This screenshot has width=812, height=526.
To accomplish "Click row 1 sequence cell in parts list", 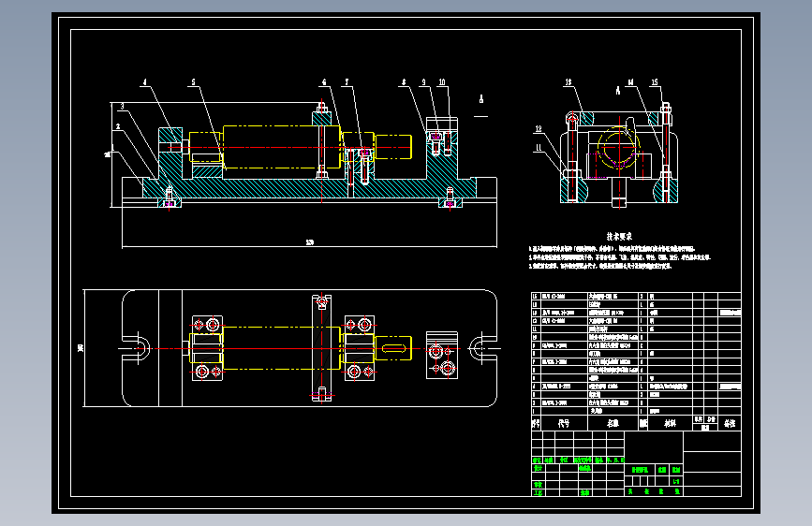I will click(x=536, y=411).
